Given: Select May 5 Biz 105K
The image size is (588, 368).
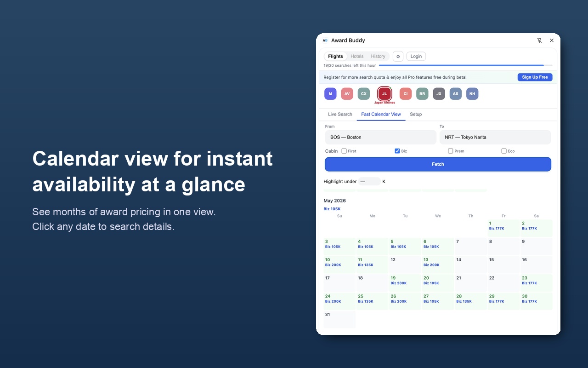Looking at the screenshot, I should (405, 247).
